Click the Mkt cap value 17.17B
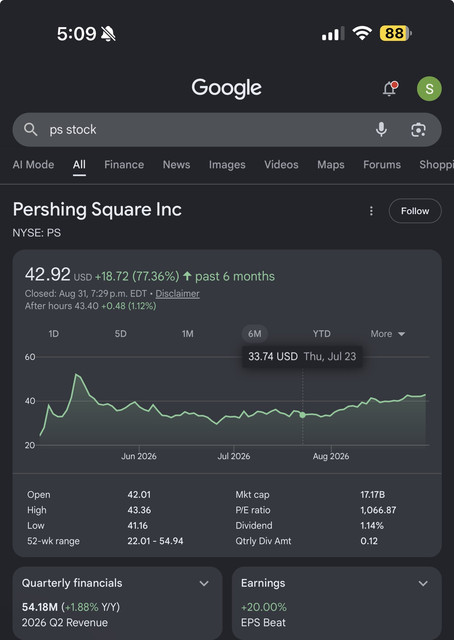The width and height of the screenshot is (454, 640). 372,495
